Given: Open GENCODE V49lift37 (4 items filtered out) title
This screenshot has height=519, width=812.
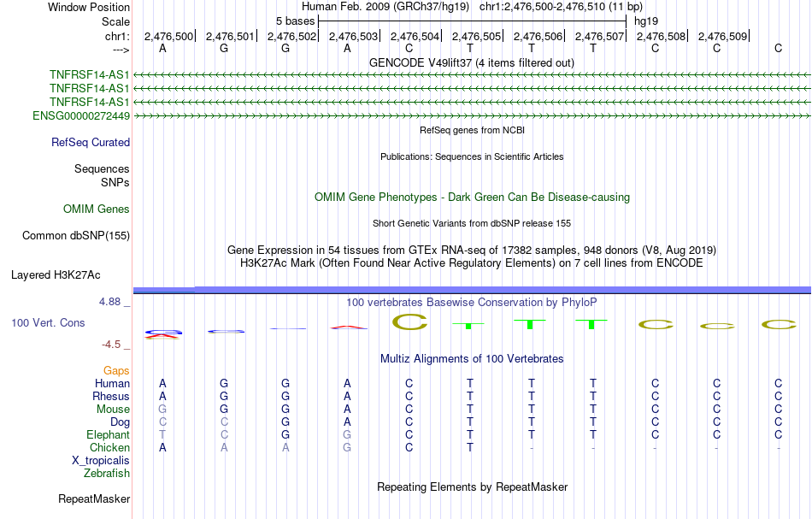Looking at the screenshot, I should (x=472, y=63).
